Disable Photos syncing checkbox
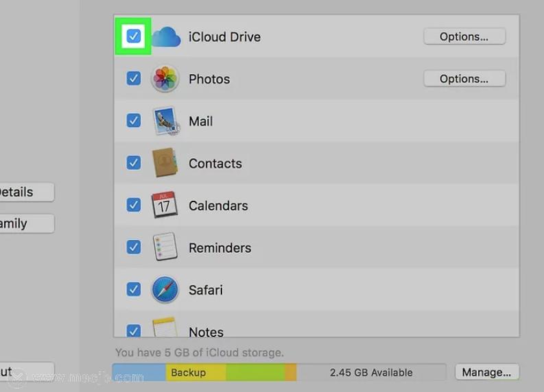Screen dimensions: 544x392 click(134, 79)
